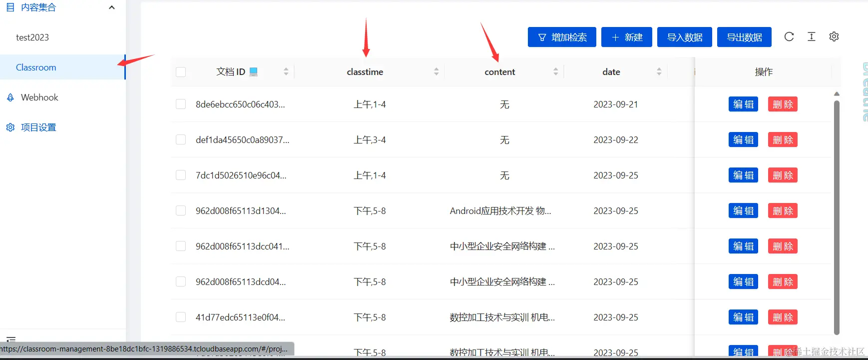Click the blue icon beside 文档 ID
The image size is (868, 360).
tap(254, 71)
